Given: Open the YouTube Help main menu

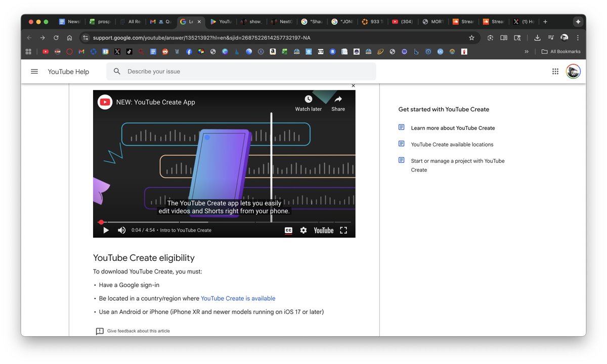Looking at the screenshot, I should pyautogui.click(x=34, y=71).
